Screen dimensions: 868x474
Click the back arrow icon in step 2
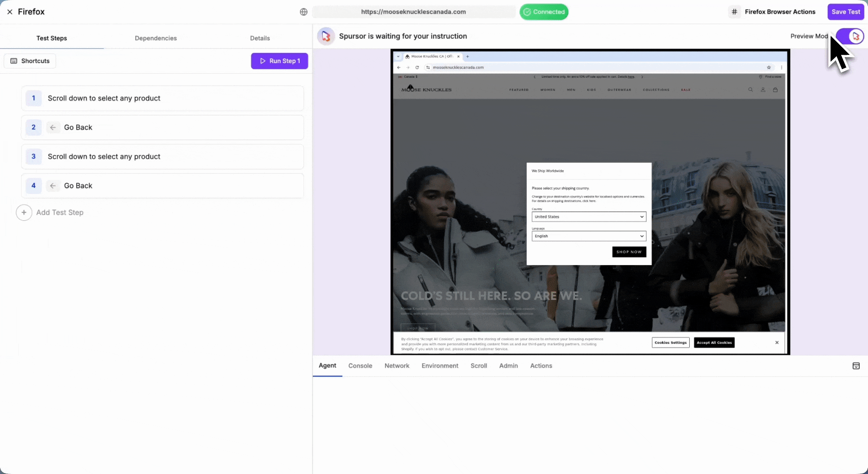click(x=53, y=127)
